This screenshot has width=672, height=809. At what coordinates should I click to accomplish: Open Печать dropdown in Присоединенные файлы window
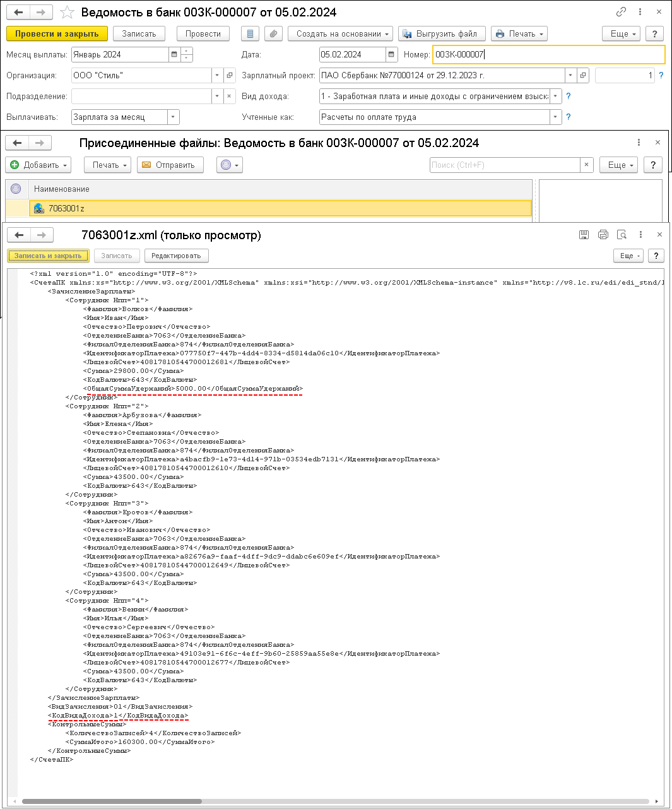click(108, 165)
